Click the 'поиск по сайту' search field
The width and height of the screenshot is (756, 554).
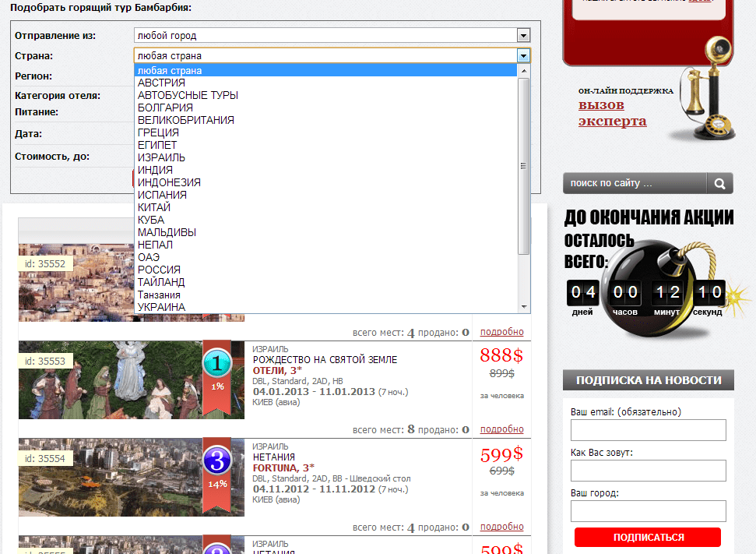[635, 183]
